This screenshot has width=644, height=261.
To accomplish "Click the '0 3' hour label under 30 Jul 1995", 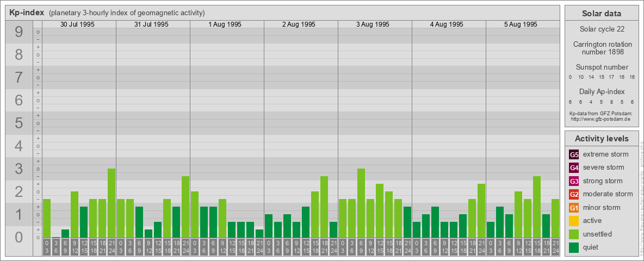I will coord(46,247).
